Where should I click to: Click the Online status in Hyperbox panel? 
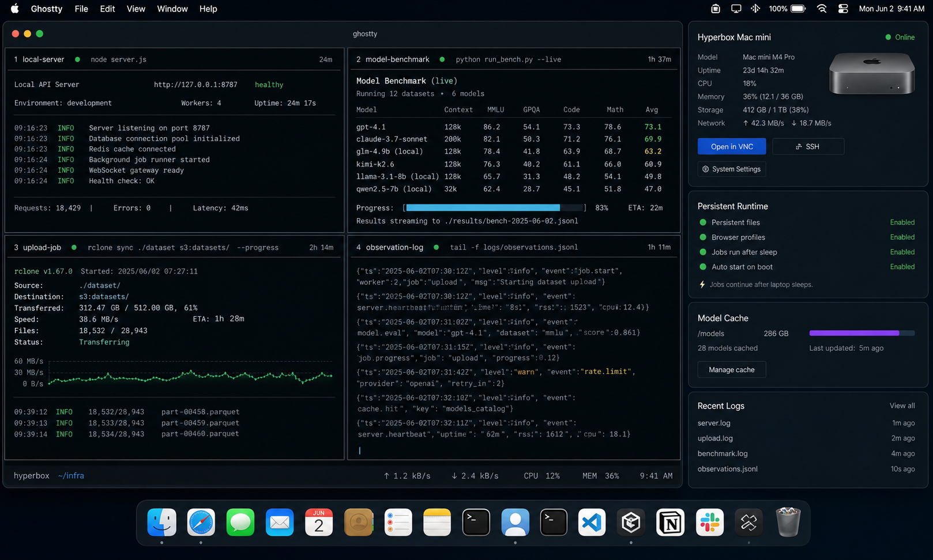tap(900, 37)
